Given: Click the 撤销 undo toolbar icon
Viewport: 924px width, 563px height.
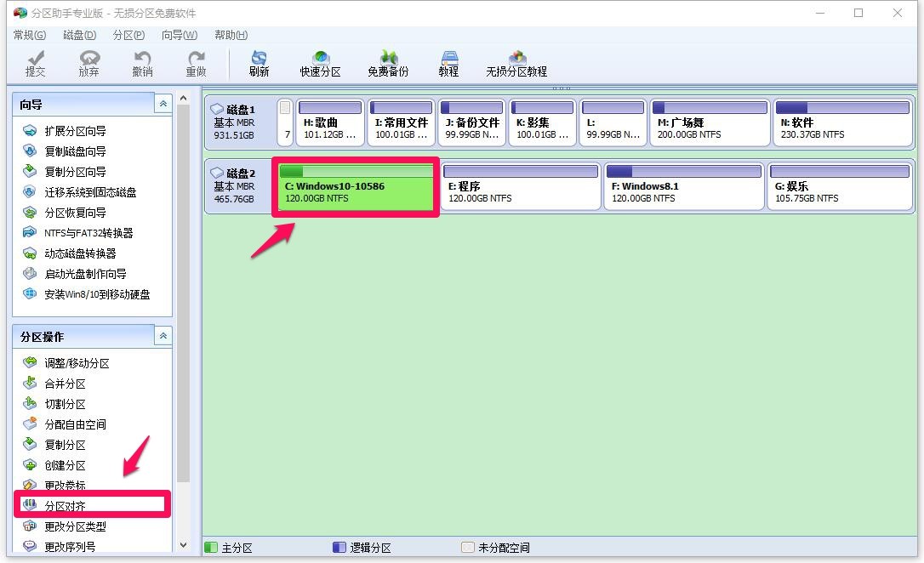Looking at the screenshot, I should 143,63.
